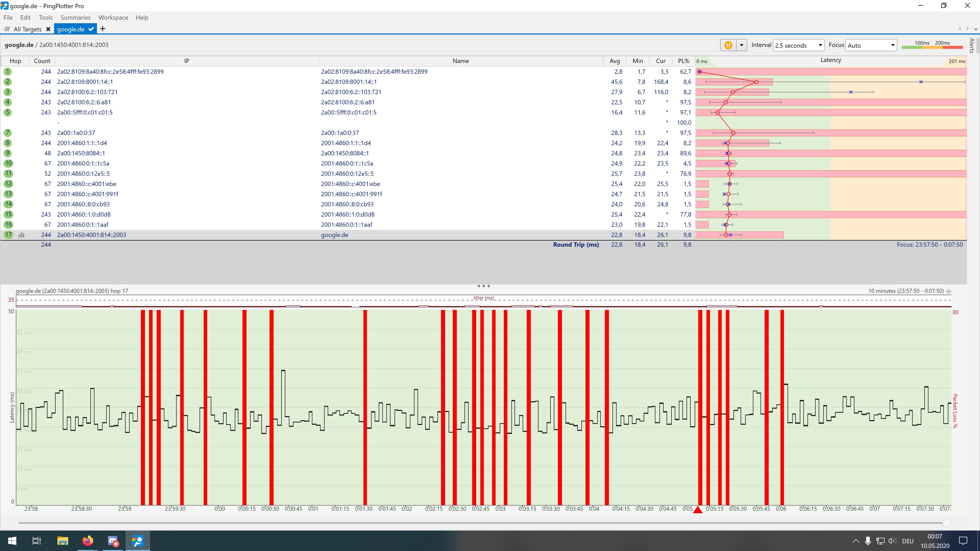Open the Workspace menu
The image size is (980, 551).
(x=113, y=18)
